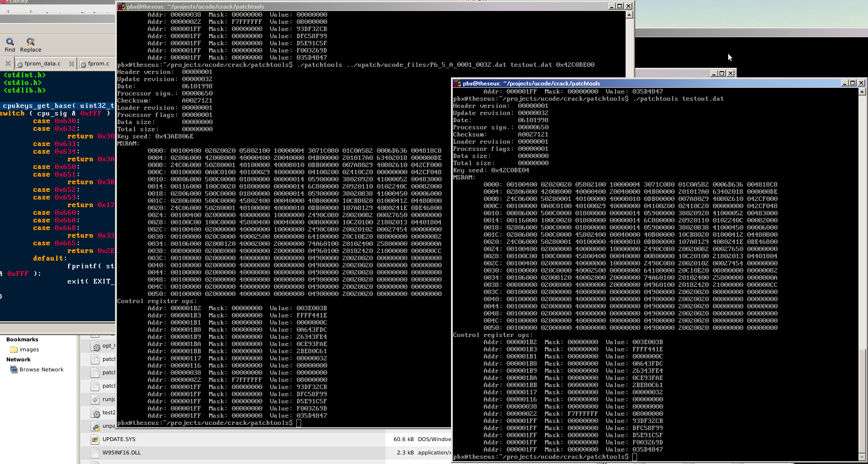Open the Find tool in the editor toolbar
The image size is (868, 464).
pyautogui.click(x=10, y=45)
